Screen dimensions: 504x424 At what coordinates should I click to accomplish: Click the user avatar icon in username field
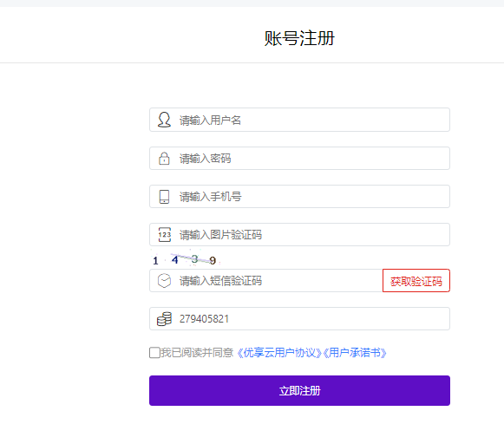pyautogui.click(x=164, y=120)
